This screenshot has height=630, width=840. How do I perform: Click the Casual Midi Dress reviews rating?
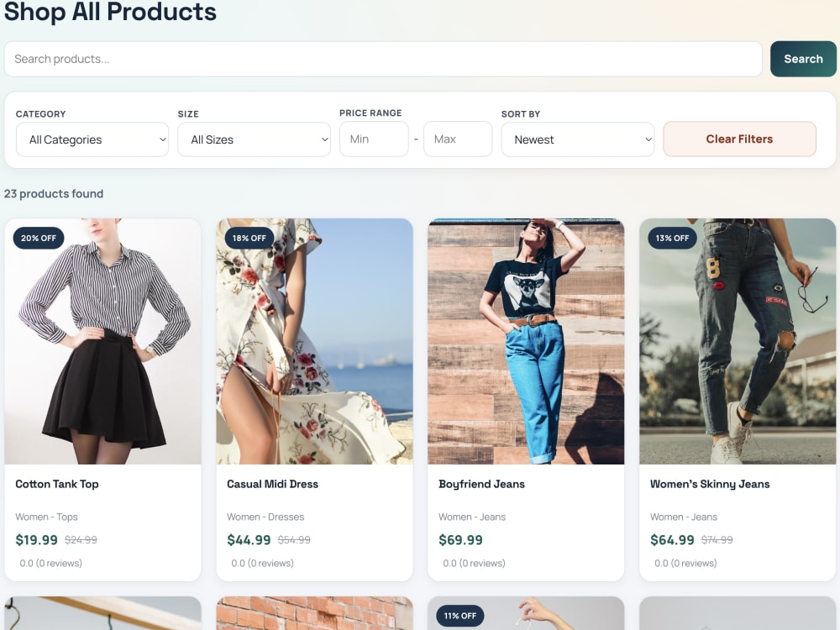pos(262,563)
